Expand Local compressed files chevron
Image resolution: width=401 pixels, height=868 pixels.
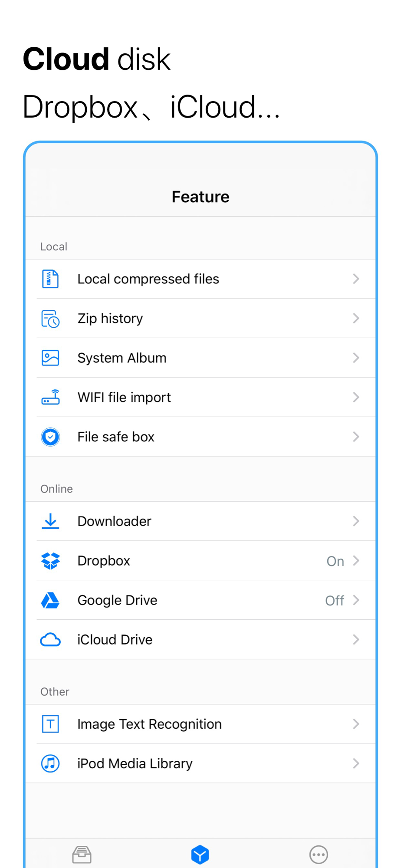[x=356, y=279]
